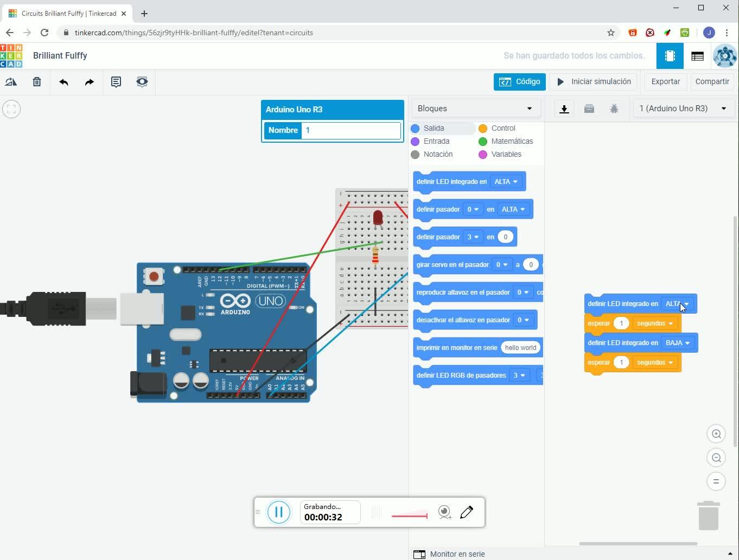Click the redo arrow icon
739x560 pixels.
pos(89,82)
